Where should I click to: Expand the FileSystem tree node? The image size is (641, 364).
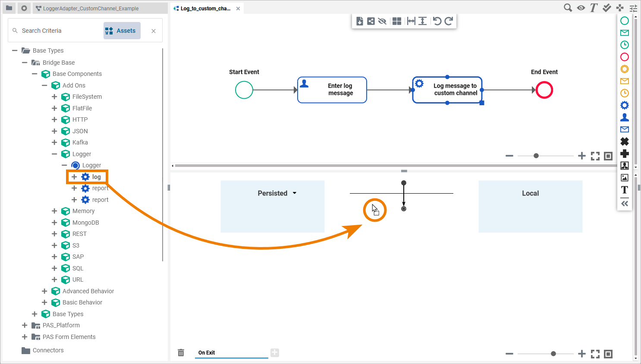(54, 97)
